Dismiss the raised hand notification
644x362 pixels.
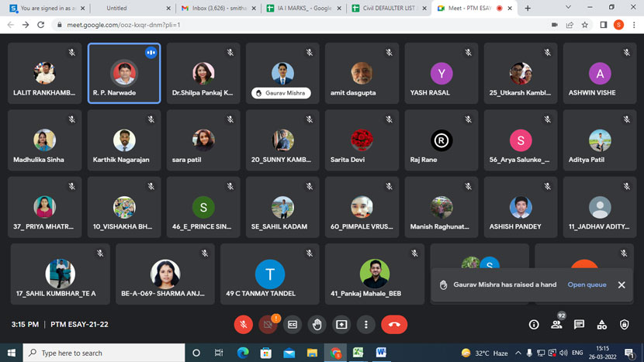pyautogui.click(x=621, y=284)
